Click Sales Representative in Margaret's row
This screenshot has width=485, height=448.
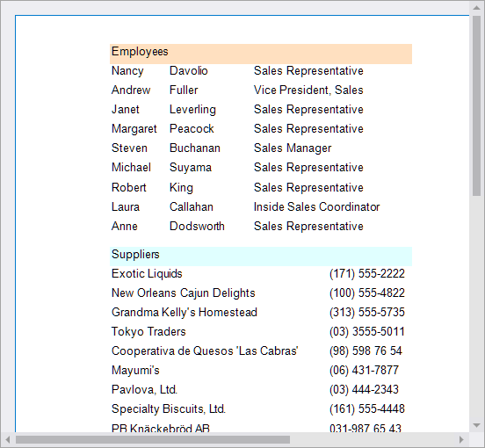tap(308, 129)
